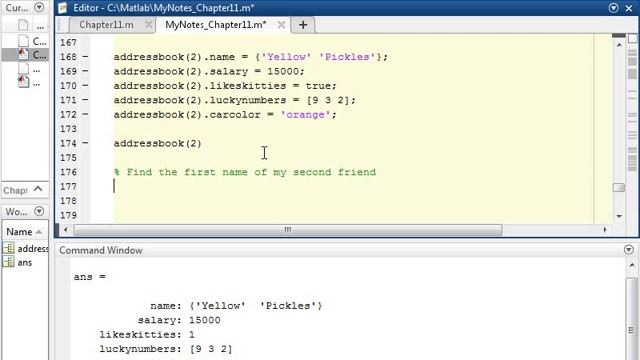The height and width of the screenshot is (360, 640).
Task: Close the Editor panel with X
Action: 629,8
